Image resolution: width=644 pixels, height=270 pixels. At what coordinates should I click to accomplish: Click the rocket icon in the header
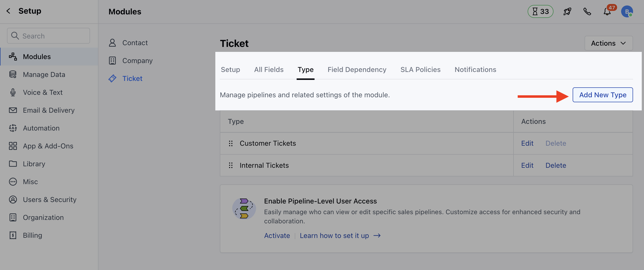coord(567,11)
